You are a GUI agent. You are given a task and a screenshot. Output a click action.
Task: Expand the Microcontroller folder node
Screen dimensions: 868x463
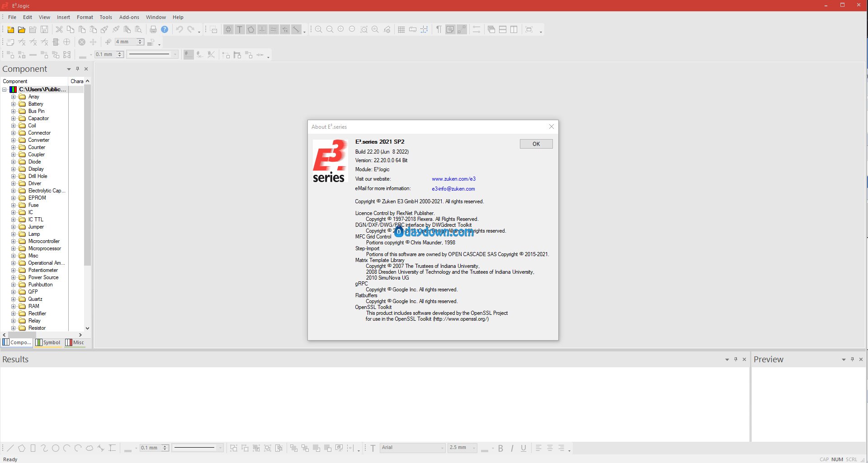tap(14, 241)
